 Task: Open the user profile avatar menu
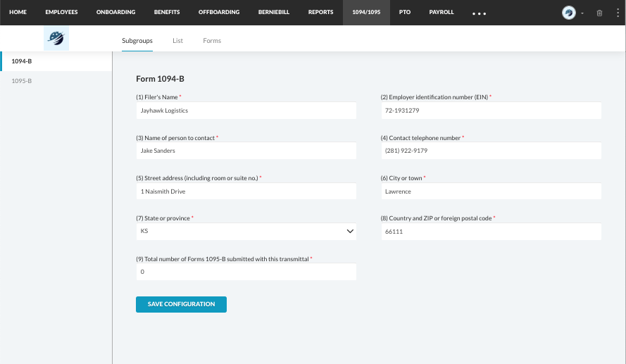point(568,13)
